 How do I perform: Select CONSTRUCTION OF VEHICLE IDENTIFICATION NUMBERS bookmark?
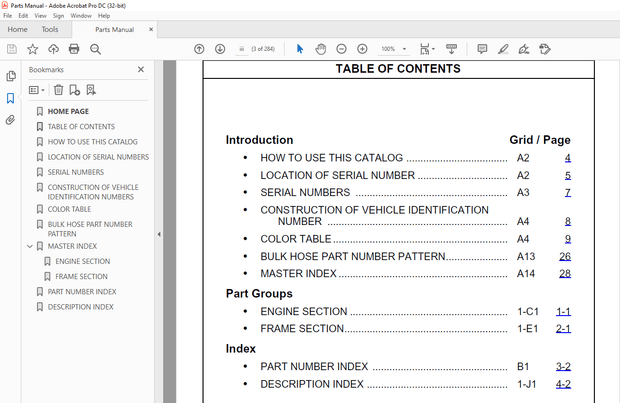[93, 192]
